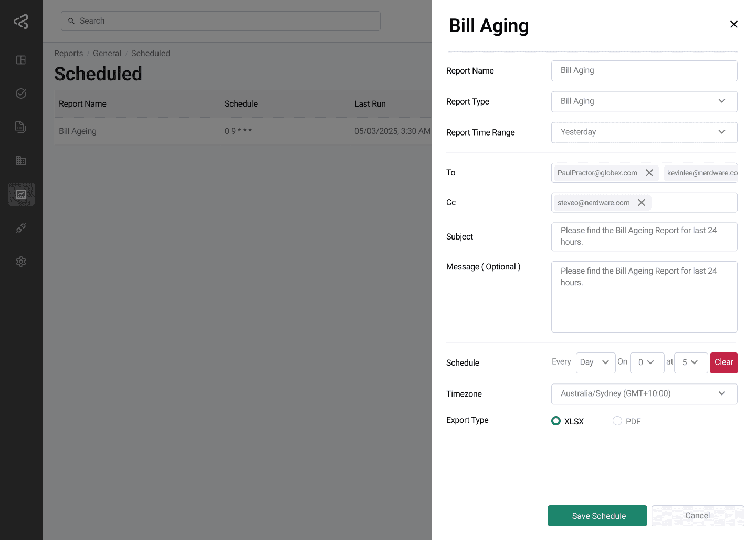Expand the Report Type dropdown
The height and width of the screenshot is (540, 756).
644,101
